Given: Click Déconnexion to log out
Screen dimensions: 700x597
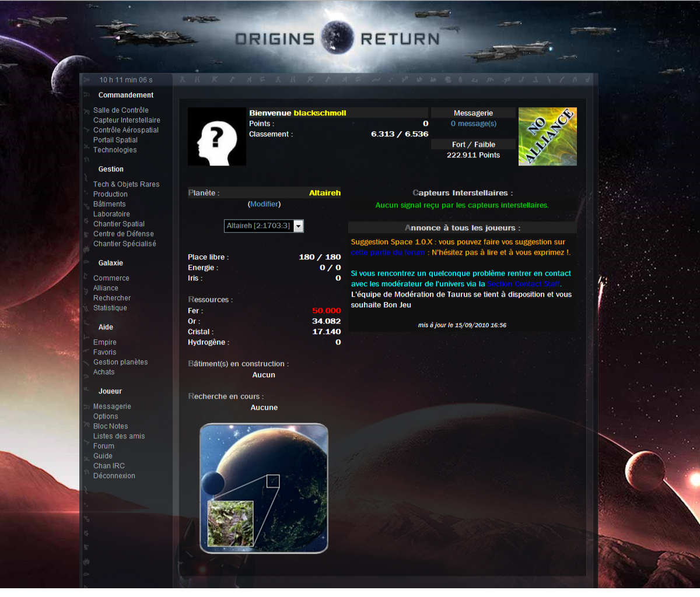Looking at the screenshot, I should 114,476.
